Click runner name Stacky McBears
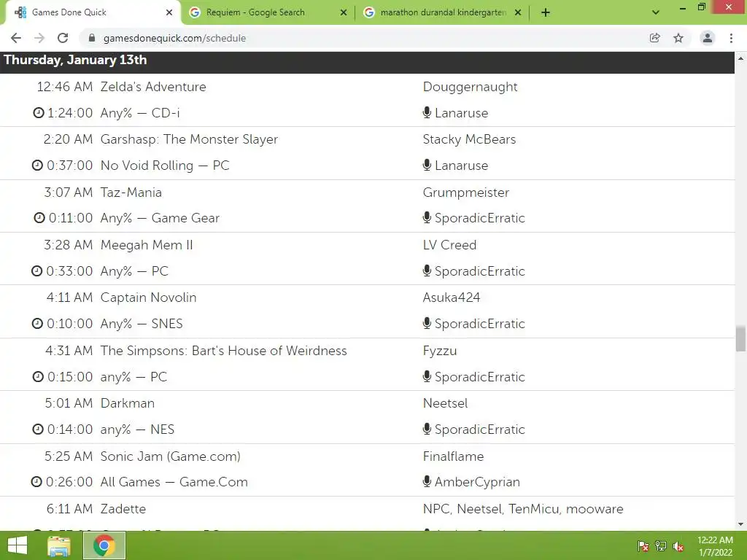 pos(469,139)
